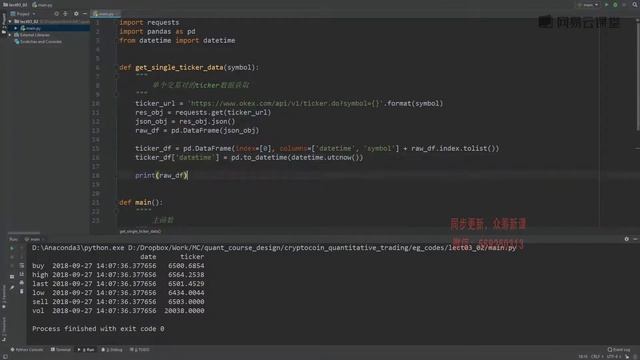Click the soft-wrap icon in Run panel

point(22,265)
